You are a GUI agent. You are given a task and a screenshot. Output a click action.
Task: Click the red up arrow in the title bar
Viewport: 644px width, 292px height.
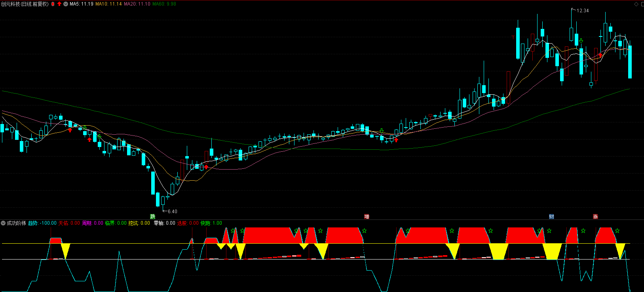click(x=59, y=4)
